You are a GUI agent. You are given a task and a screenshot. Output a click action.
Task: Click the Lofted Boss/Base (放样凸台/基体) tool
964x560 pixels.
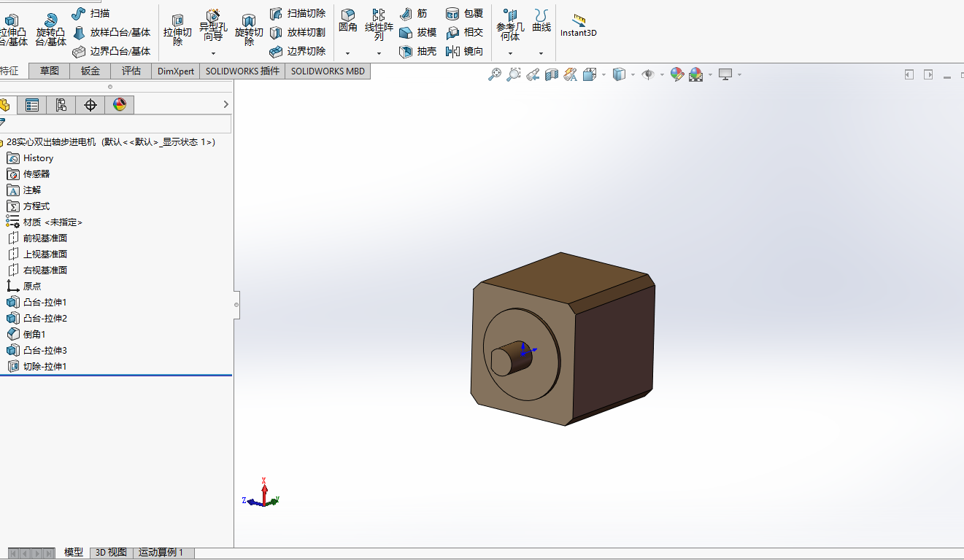(x=112, y=32)
